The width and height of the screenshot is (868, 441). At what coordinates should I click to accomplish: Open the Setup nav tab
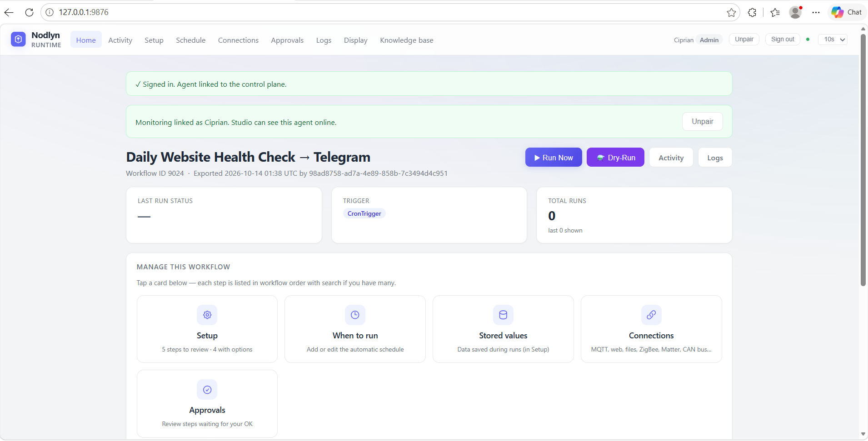(154, 40)
